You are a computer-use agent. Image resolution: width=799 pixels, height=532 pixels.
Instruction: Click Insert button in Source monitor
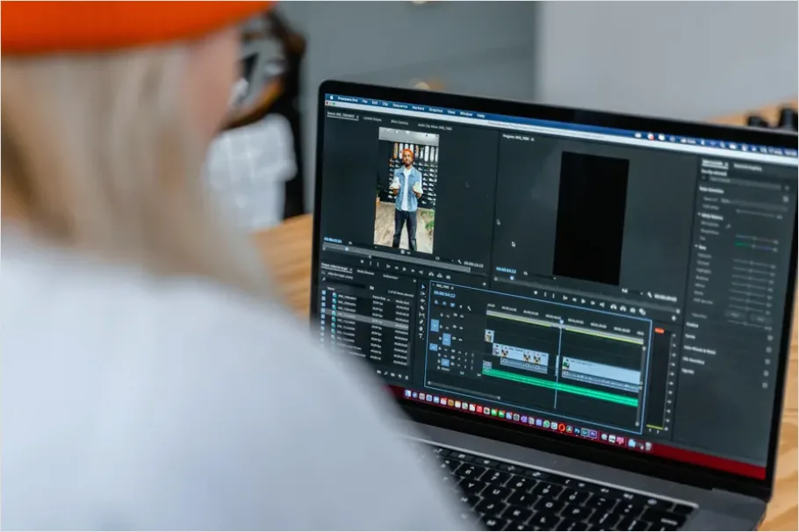(x=430, y=274)
